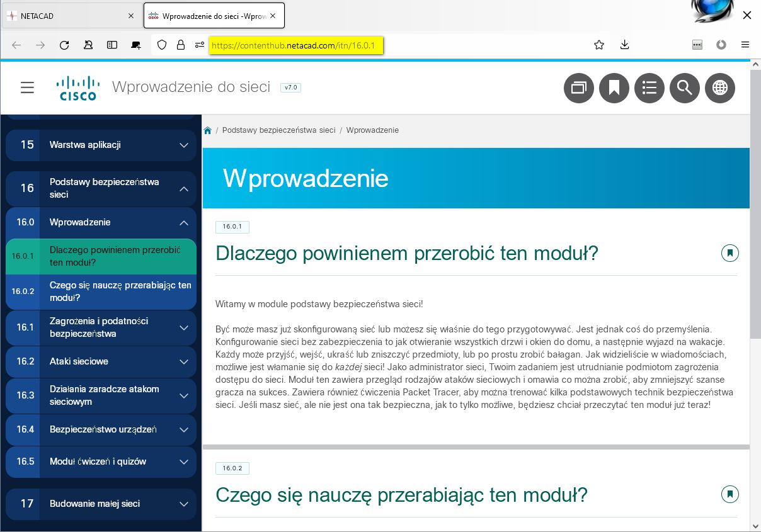This screenshot has width=761, height=532.
Task: Open the table of contents list icon
Action: pos(649,88)
